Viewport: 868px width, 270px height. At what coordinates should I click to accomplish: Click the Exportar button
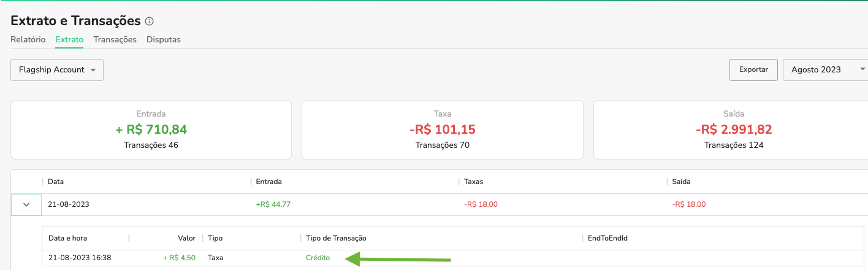point(753,70)
